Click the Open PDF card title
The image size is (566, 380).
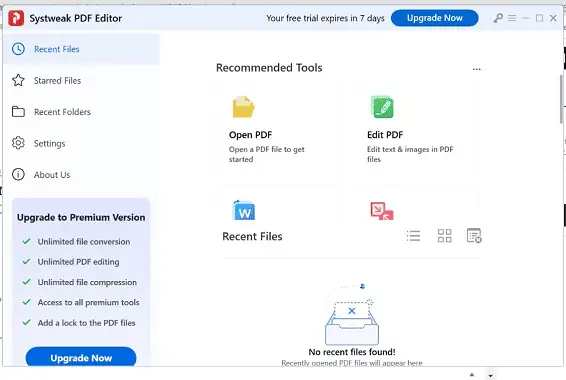(250, 135)
